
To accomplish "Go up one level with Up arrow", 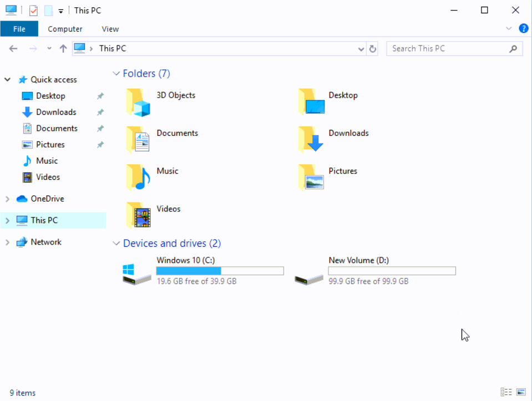I will pos(63,48).
